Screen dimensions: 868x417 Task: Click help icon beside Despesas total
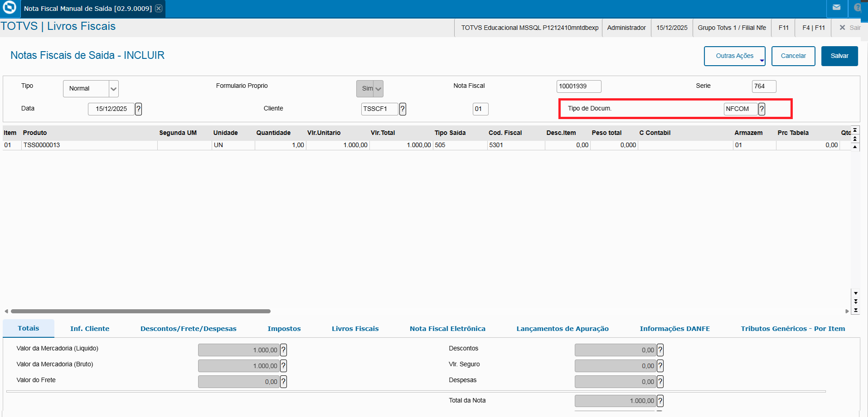click(660, 382)
